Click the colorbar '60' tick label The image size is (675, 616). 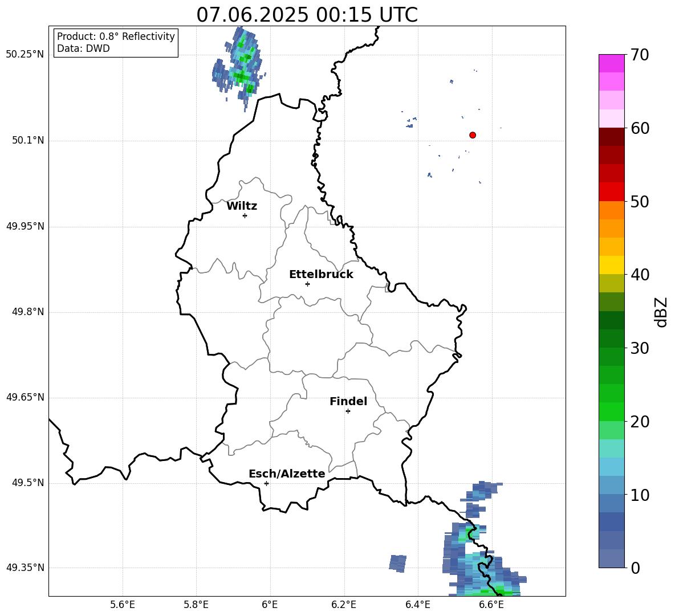click(640, 128)
